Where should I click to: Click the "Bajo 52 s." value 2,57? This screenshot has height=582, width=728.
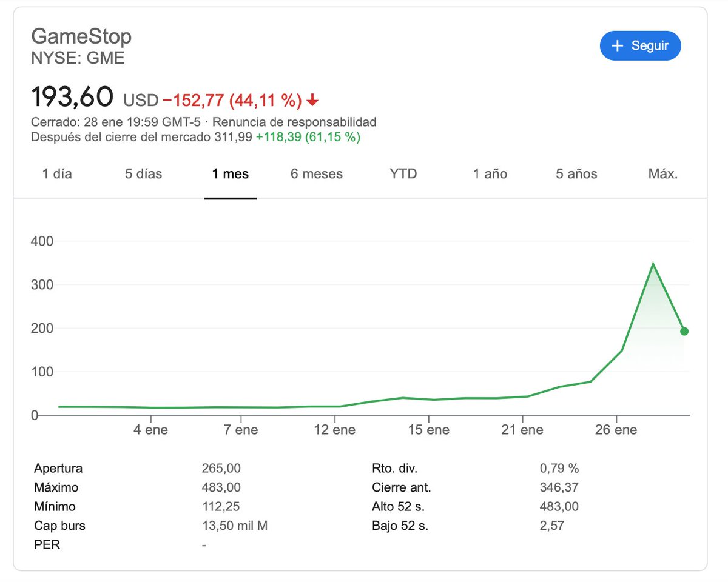(x=551, y=526)
